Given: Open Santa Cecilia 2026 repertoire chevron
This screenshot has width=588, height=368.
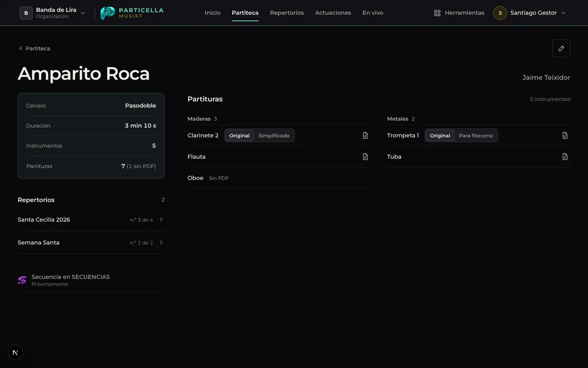Looking at the screenshot, I should (x=161, y=220).
